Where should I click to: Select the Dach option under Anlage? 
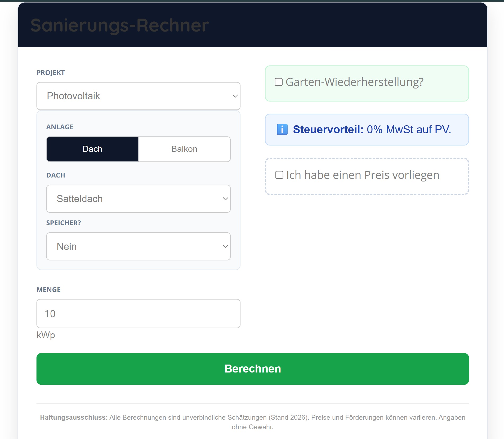92,149
